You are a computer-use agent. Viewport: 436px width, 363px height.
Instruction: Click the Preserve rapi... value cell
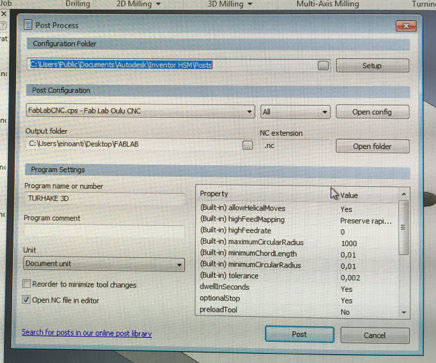point(366,221)
